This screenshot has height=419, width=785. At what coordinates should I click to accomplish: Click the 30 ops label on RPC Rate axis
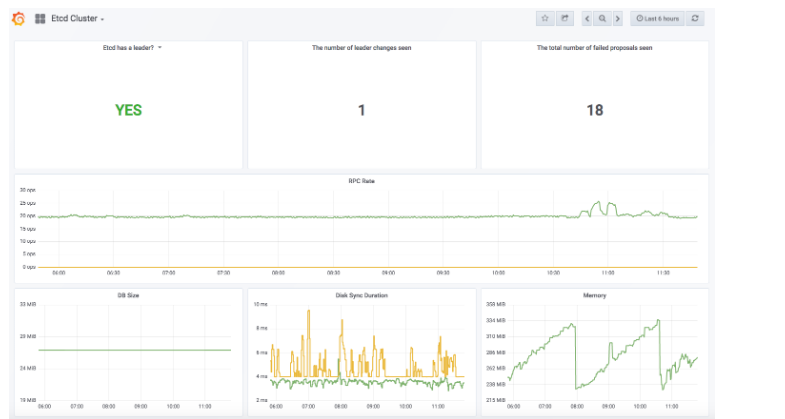pos(28,190)
